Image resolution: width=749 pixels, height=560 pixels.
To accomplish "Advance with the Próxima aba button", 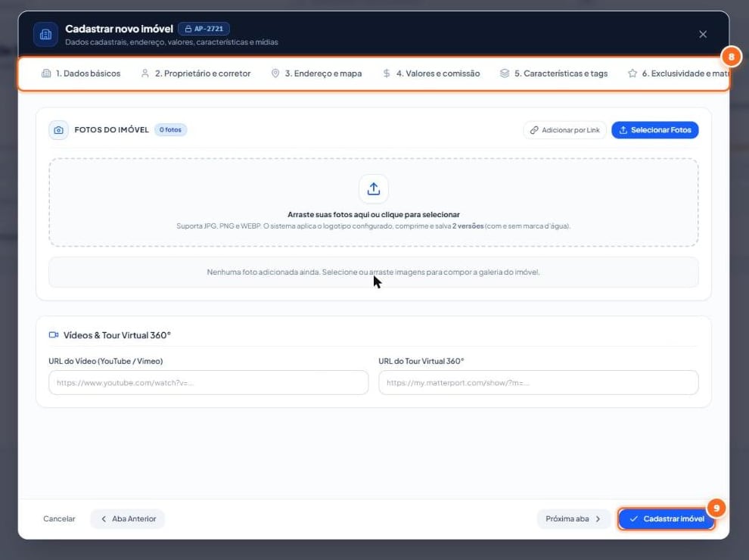I will 573,519.
